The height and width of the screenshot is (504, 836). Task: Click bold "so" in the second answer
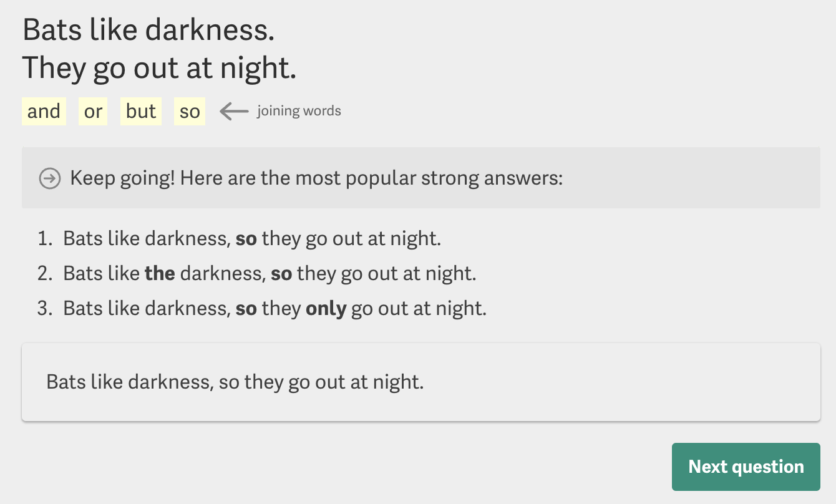[x=281, y=274]
